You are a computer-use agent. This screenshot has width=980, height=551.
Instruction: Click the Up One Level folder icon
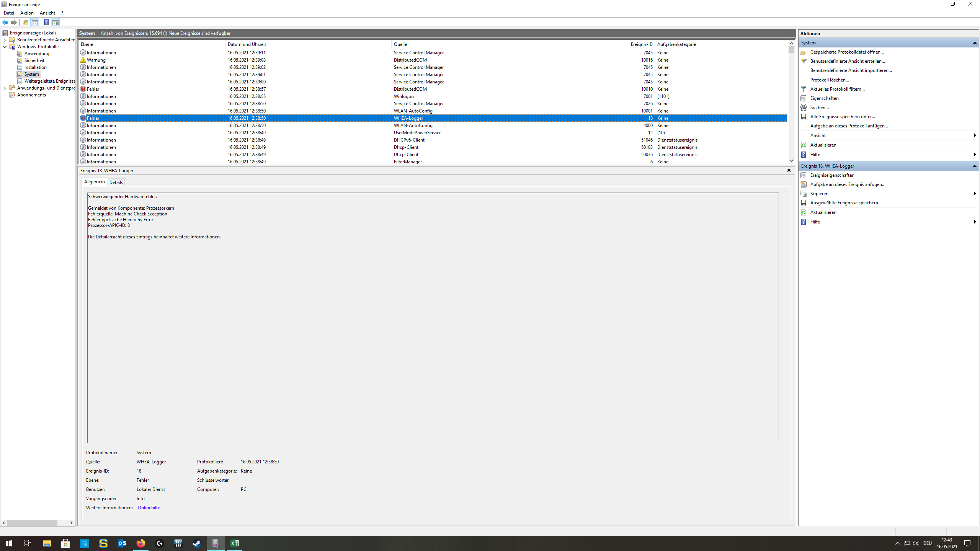tap(25, 22)
